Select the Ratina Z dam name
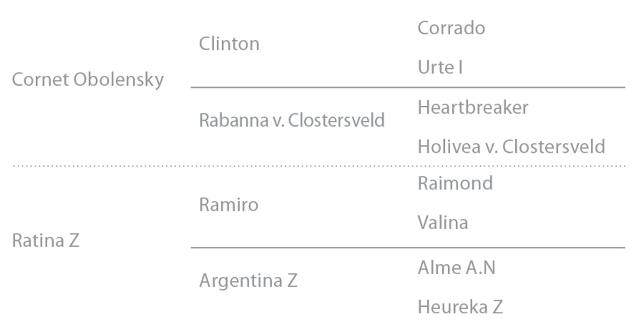The width and height of the screenshot is (644, 322). pyautogui.click(x=46, y=241)
